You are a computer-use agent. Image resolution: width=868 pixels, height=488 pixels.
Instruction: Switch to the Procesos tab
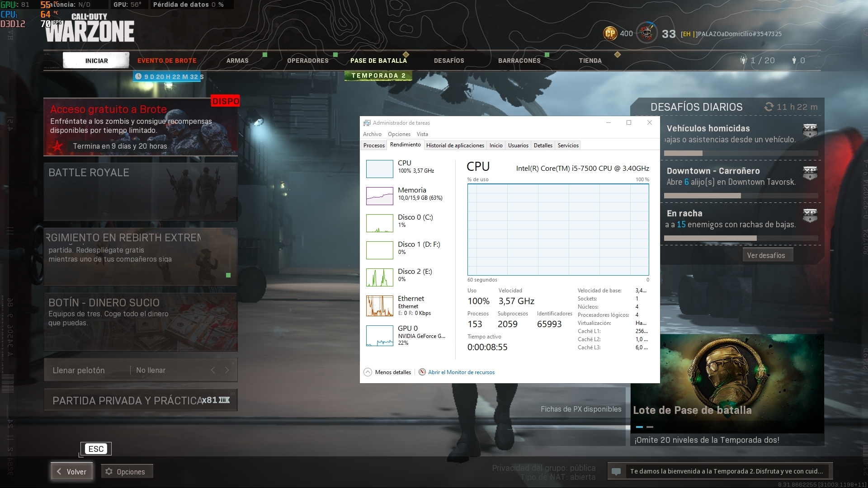(x=374, y=145)
